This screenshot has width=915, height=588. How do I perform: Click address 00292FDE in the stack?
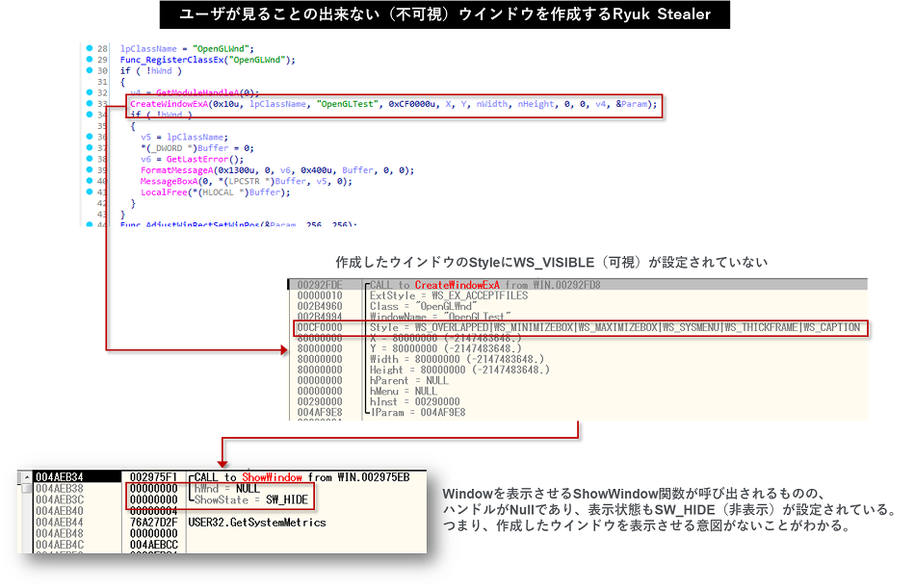[320, 285]
